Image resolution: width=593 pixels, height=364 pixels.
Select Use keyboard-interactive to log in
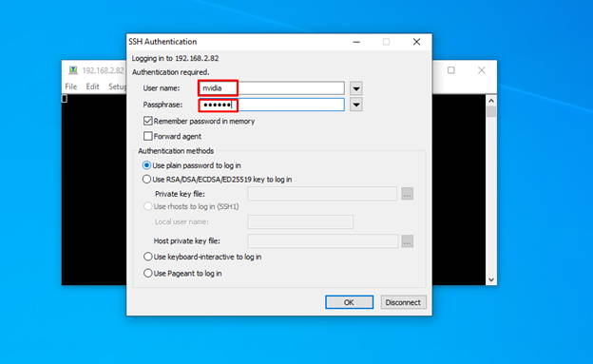(x=148, y=257)
